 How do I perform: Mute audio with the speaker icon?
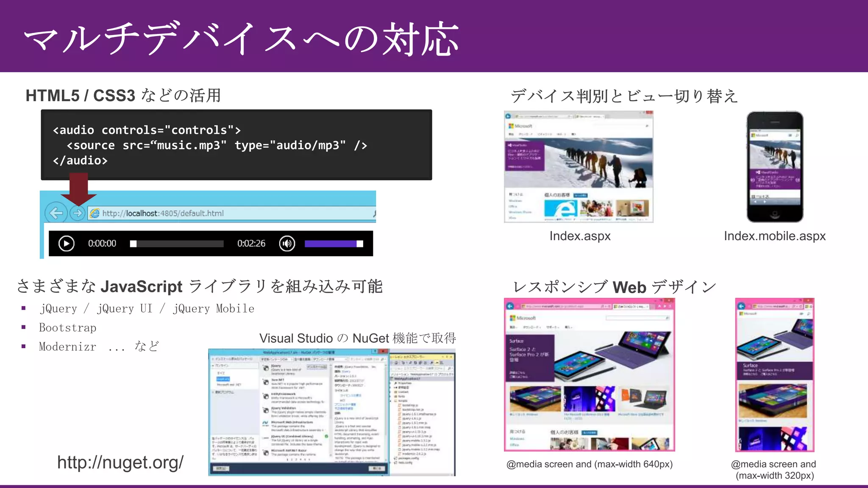[x=287, y=244]
